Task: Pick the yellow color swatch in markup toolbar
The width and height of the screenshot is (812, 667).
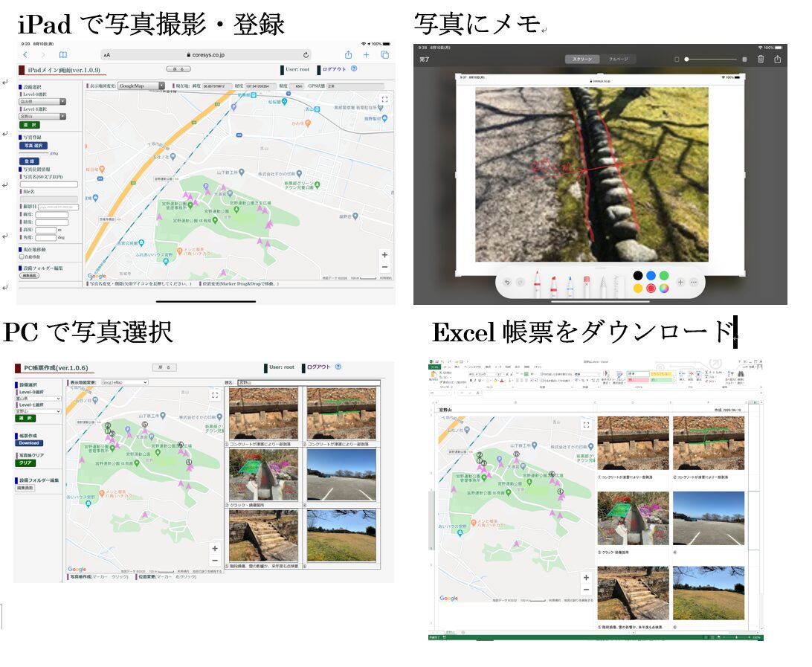Action: (x=638, y=289)
